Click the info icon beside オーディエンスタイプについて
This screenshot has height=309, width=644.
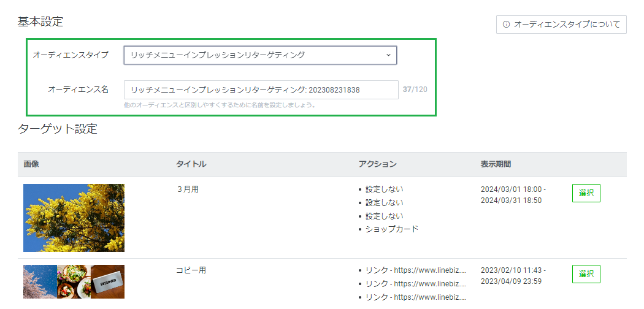click(x=506, y=25)
